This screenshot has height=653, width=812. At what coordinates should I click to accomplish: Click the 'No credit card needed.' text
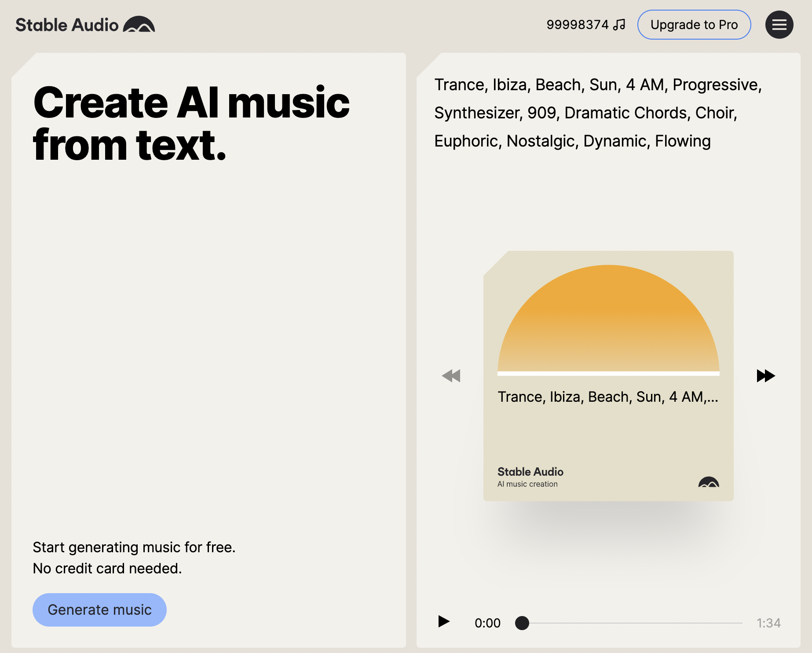[x=107, y=569]
